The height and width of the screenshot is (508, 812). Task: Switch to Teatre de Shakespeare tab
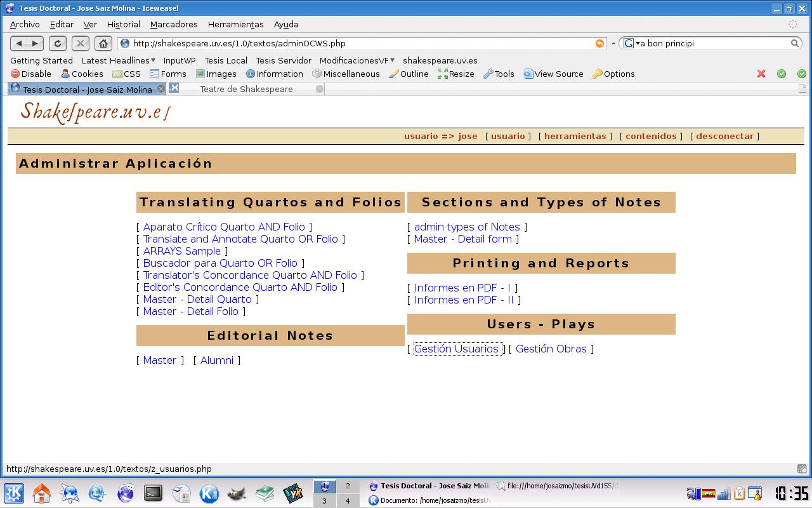[x=246, y=89]
